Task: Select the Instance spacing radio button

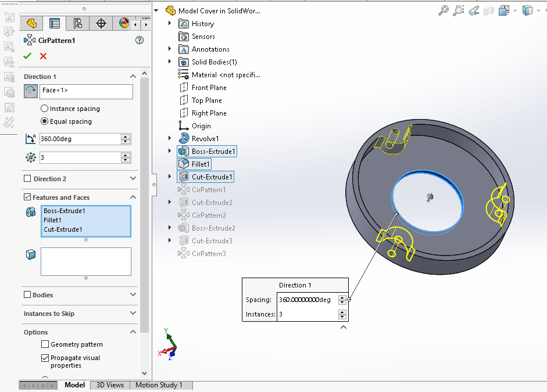Action: [45, 109]
